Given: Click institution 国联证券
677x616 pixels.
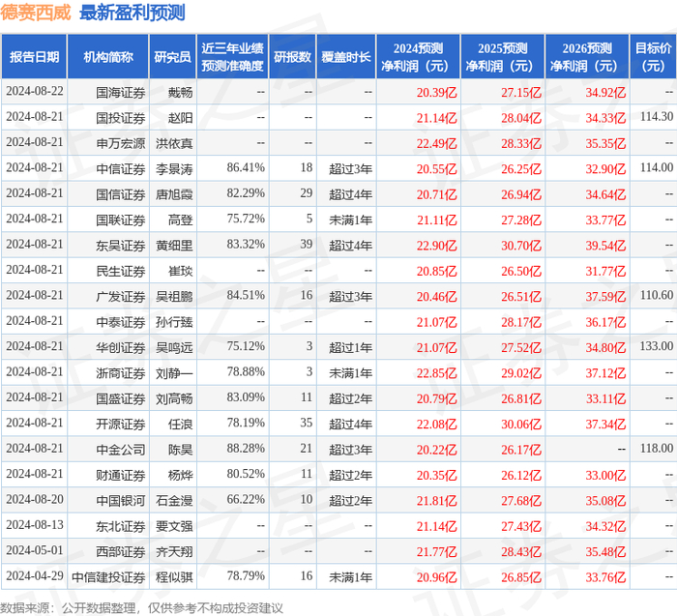Looking at the screenshot, I should point(121,220).
